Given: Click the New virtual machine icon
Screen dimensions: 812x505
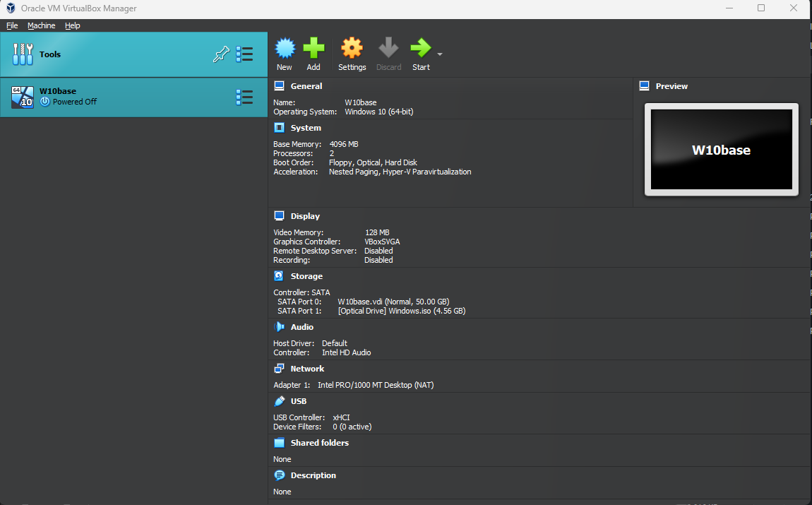Looking at the screenshot, I should pos(285,48).
